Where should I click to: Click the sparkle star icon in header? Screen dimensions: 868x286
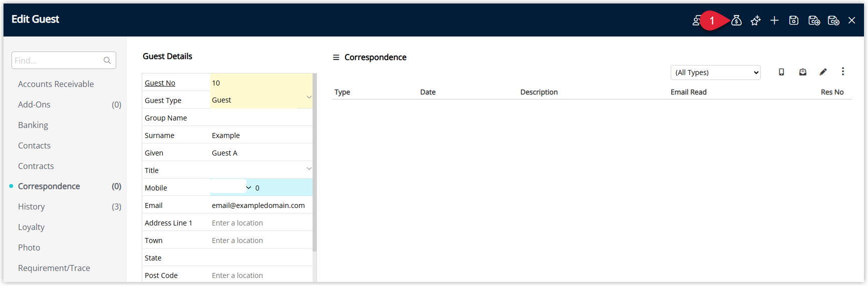pos(755,20)
